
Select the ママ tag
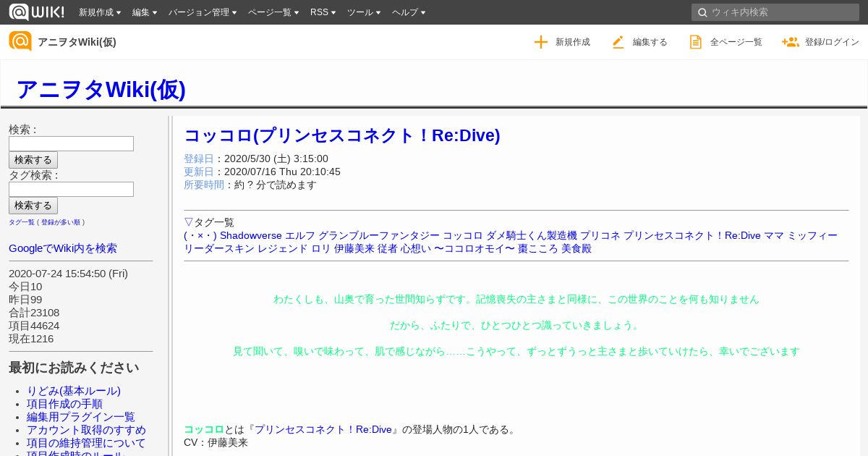pos(774,235)
